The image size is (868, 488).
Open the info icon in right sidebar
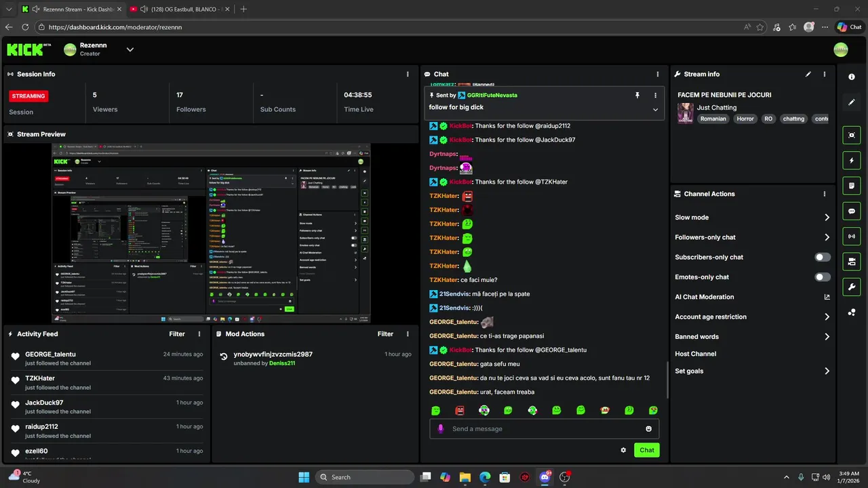point(852,77)
